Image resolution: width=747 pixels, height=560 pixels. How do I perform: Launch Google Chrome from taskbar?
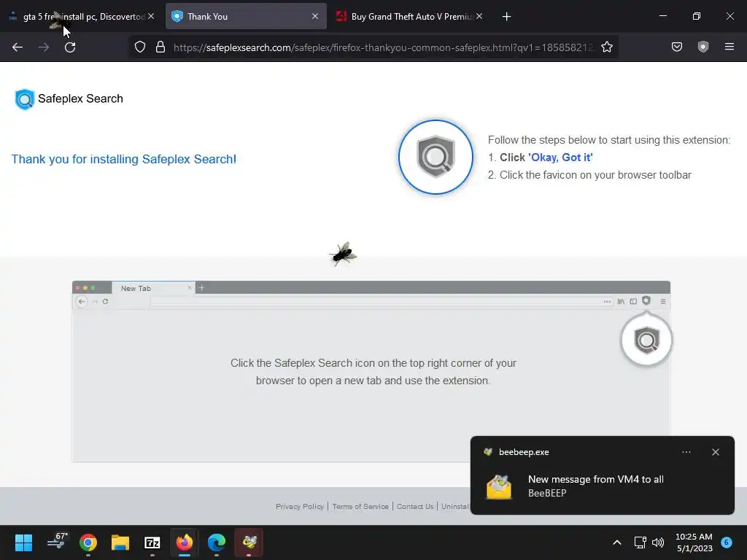click(88, 542)
